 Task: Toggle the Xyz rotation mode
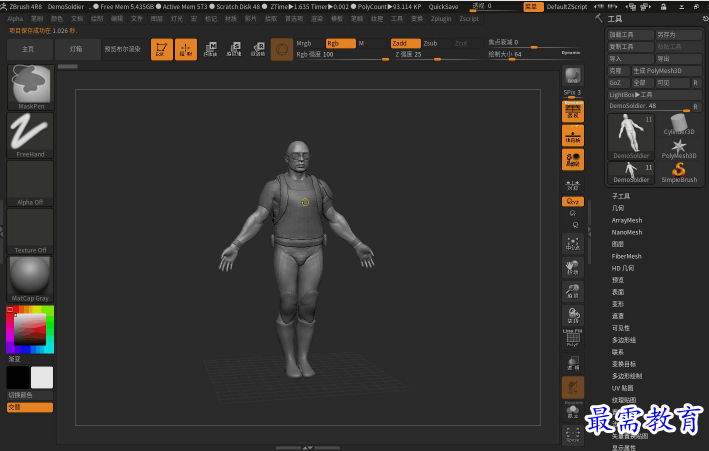(x=573, y=201)
